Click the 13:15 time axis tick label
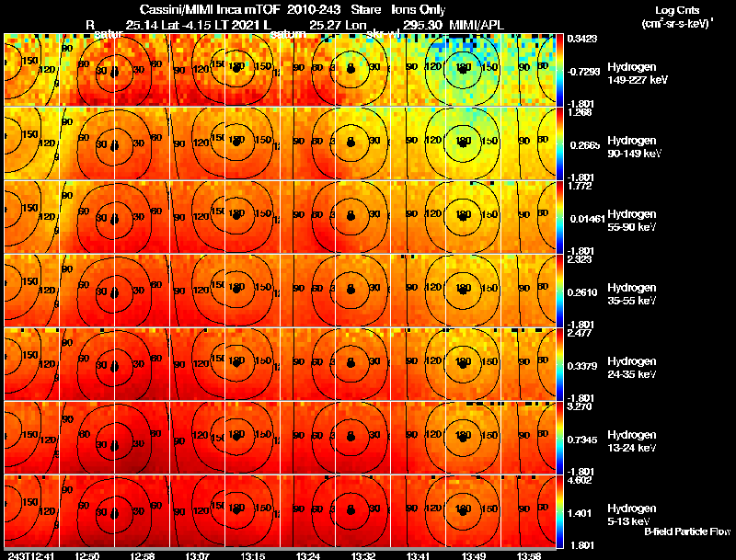 [253, 555]
